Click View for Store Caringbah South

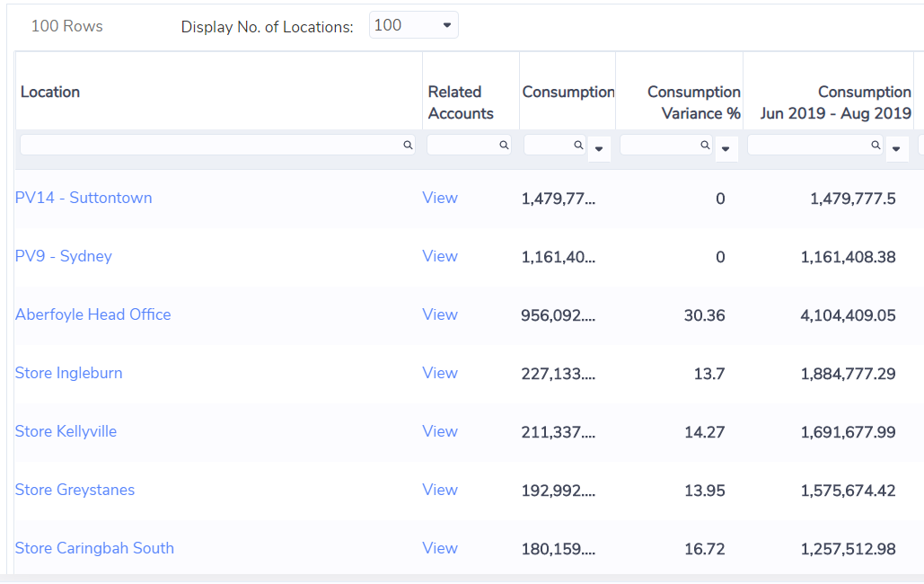[440, 548]
